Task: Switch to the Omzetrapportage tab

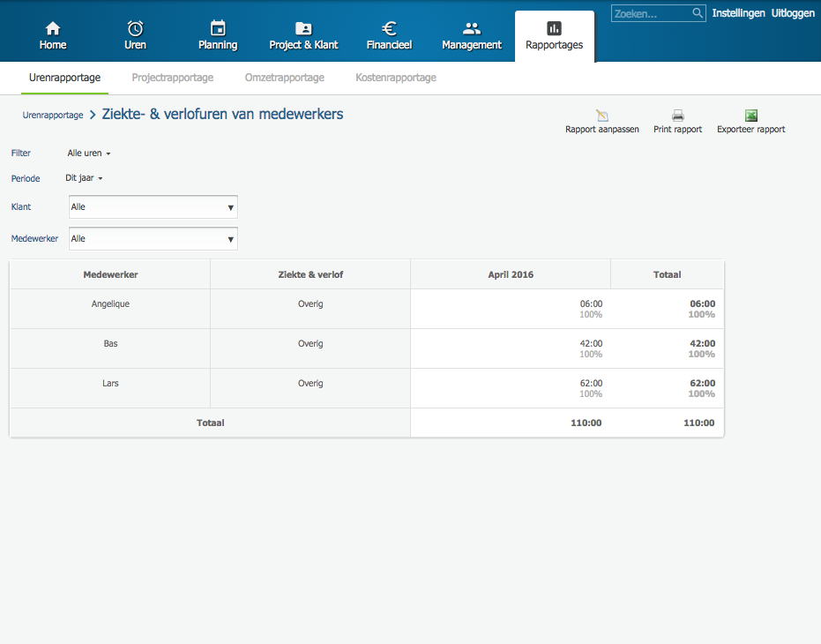Action: pos(285,78)
